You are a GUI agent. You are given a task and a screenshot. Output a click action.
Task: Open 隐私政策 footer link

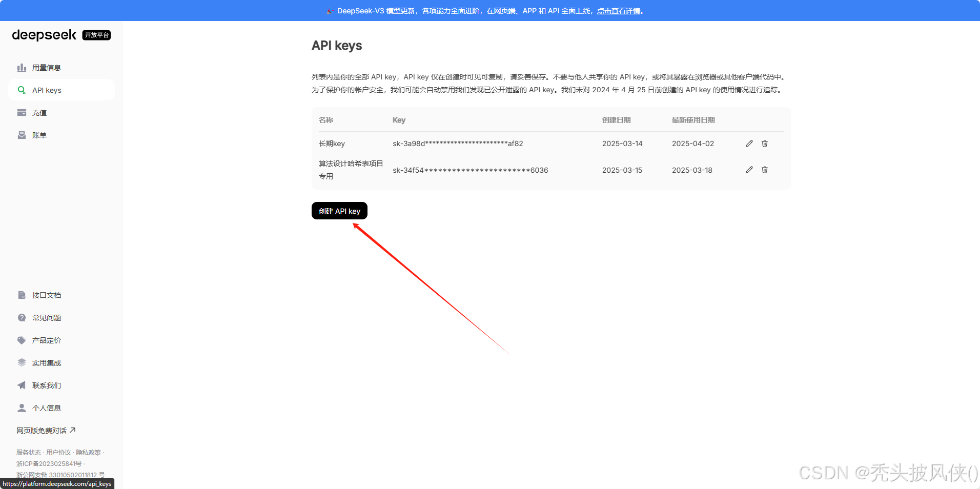(88, 453)
